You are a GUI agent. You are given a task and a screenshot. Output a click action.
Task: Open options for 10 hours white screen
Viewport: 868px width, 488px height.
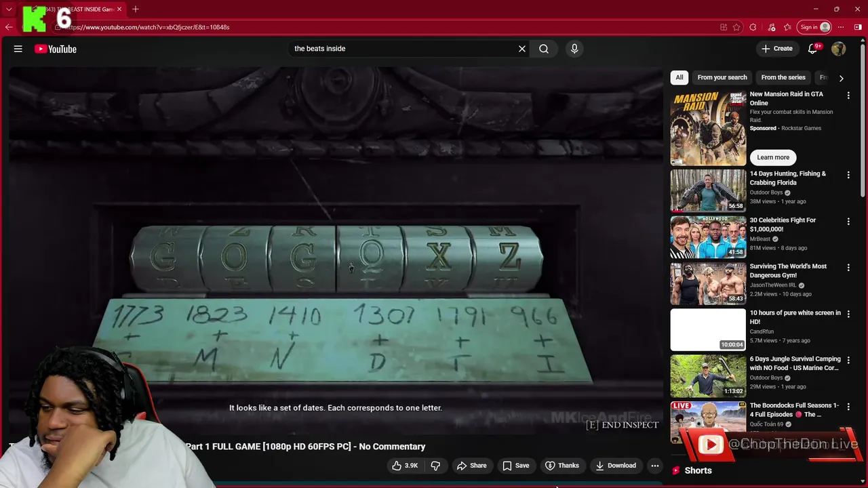(x=848, y=314)
